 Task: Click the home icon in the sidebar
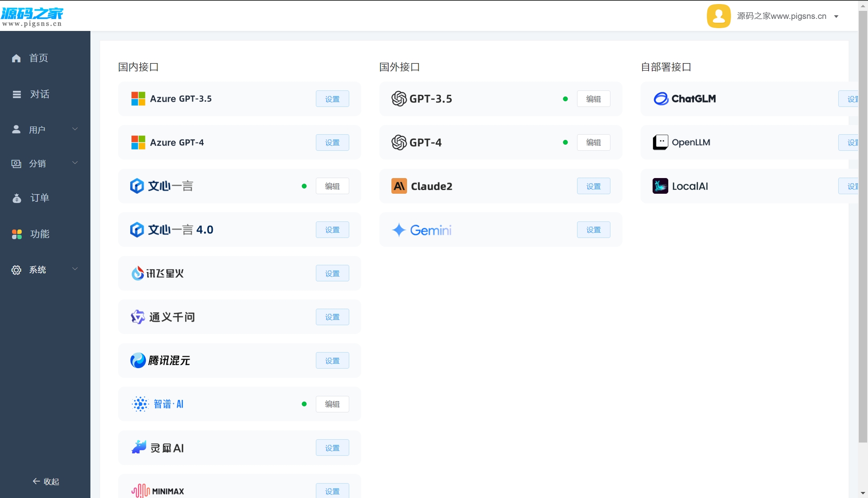(x=16, y=59)
